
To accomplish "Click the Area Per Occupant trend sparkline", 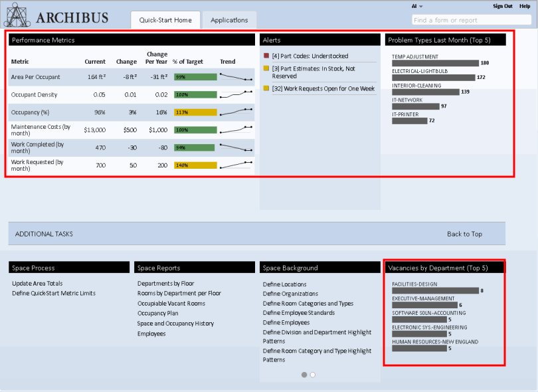I will pyautogui.click(x=237, y=76).
